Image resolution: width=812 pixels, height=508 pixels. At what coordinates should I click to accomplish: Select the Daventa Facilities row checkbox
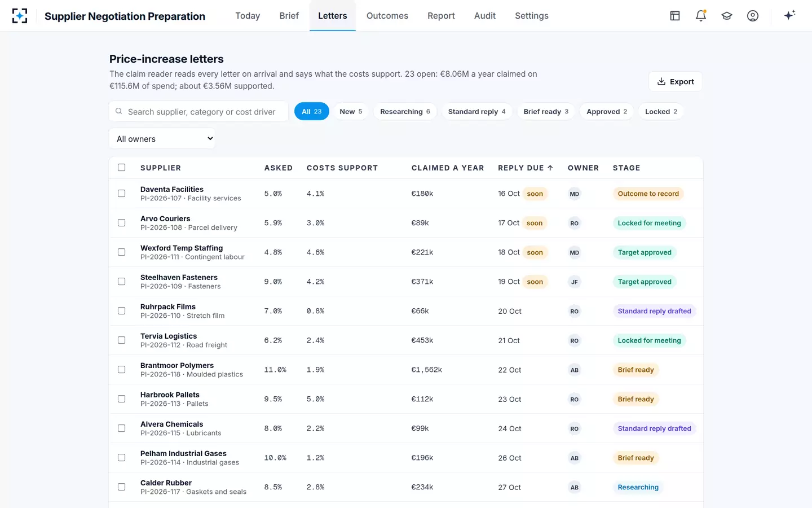point(121,194)
